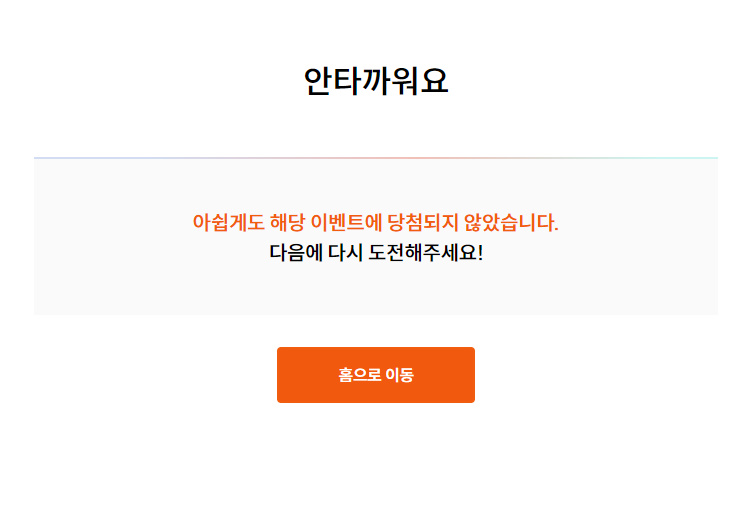The image size is (743, 512).
Task: Click the exclamation mark after 도전해주세요
Action: coord(480,252)
